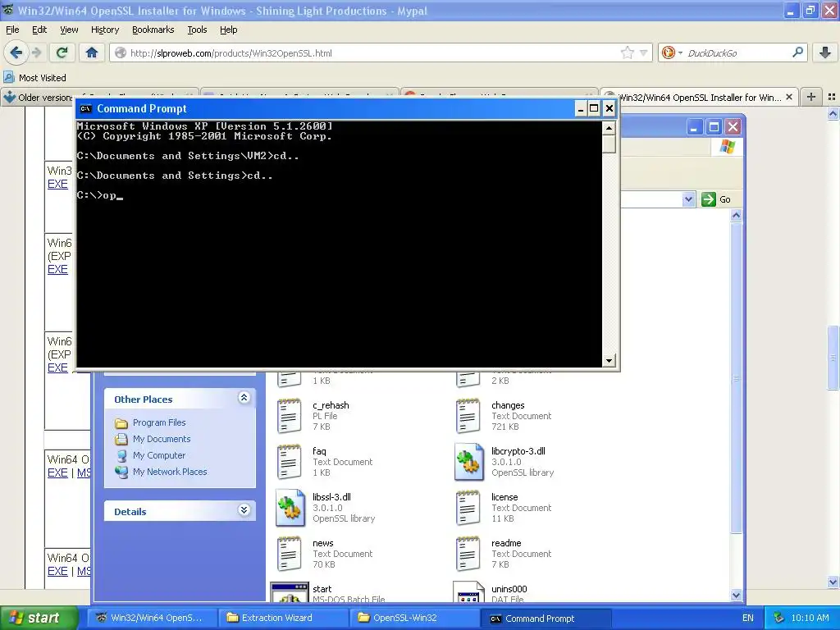Select the readme text document icon
The height and width of the screenshot is (630, 840).
point(468,554)
